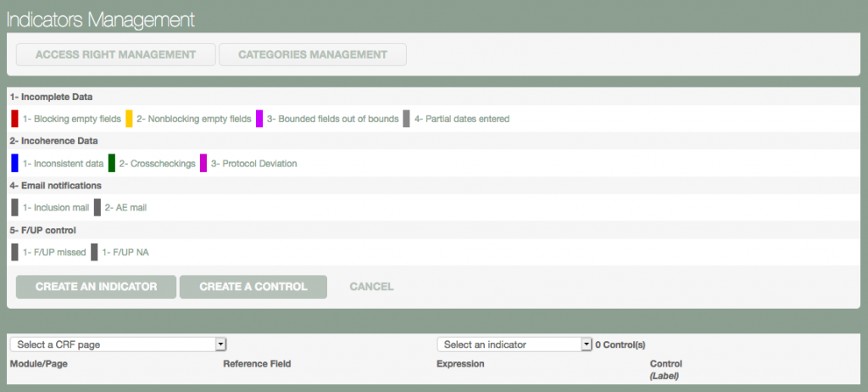868x392 pixels.
Task: Click gray swatch beside Inclusion mail
Action: [x=14, y=207]
